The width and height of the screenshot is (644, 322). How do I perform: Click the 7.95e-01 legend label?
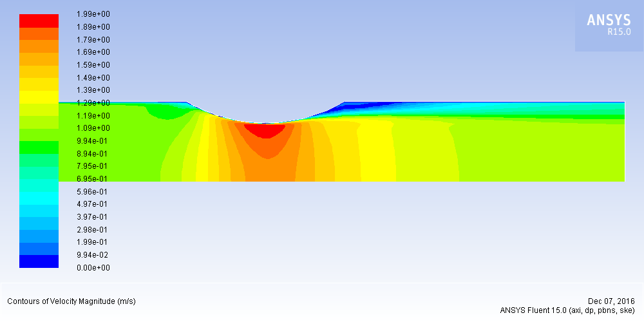click(93, 166)
